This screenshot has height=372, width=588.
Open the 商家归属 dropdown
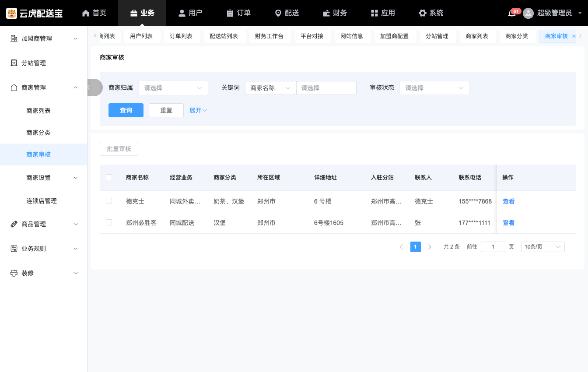tap(173, 88)
